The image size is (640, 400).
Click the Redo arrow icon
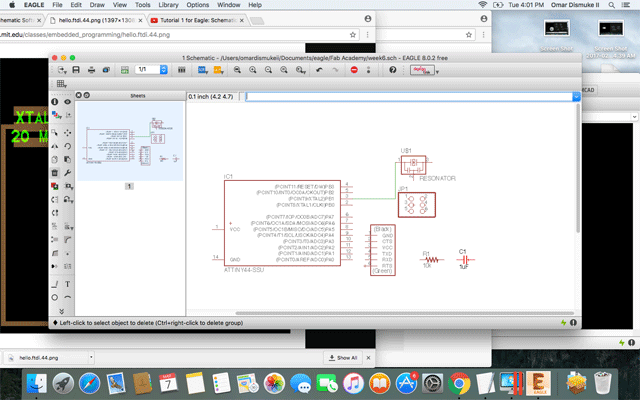click(335, 70)
